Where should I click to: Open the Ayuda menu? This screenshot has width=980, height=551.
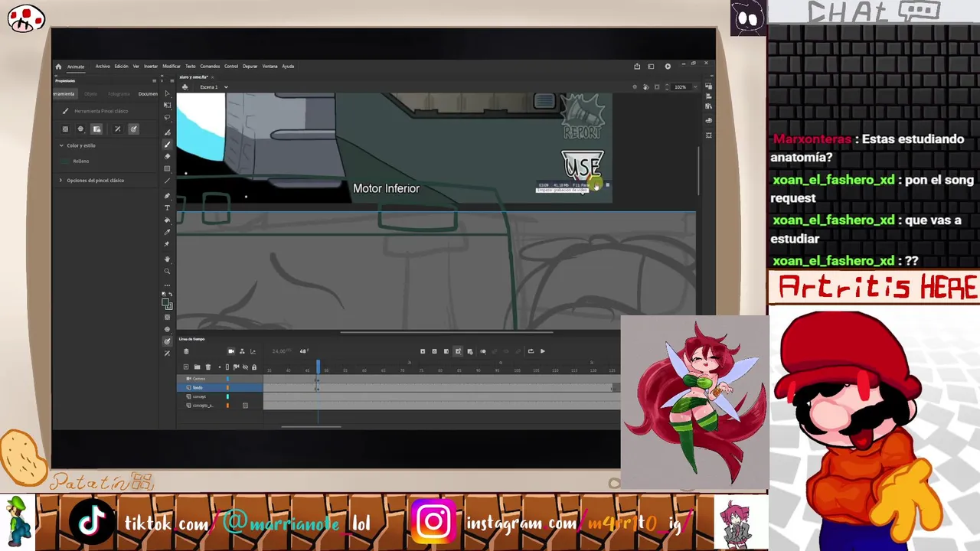pyautogui.click(x=288, y=67)
